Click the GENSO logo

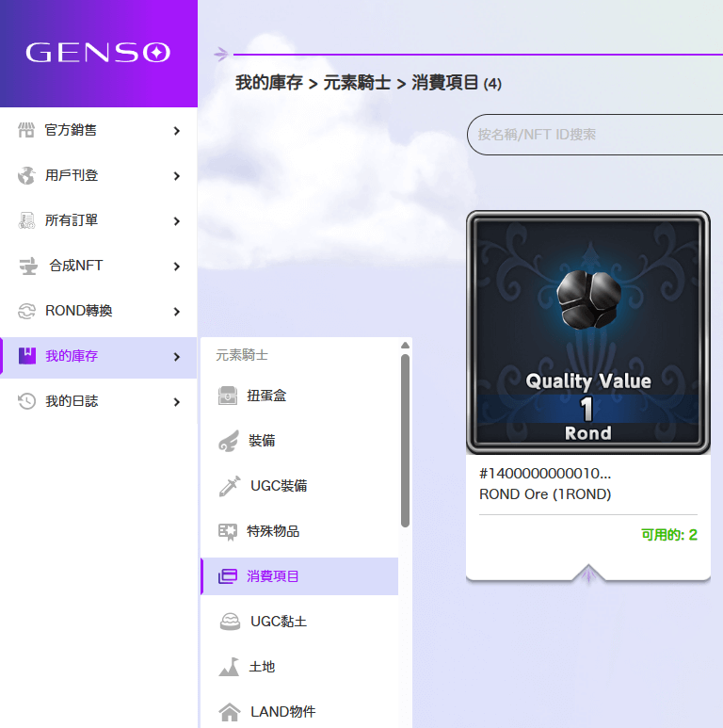(x=98, y=53)
